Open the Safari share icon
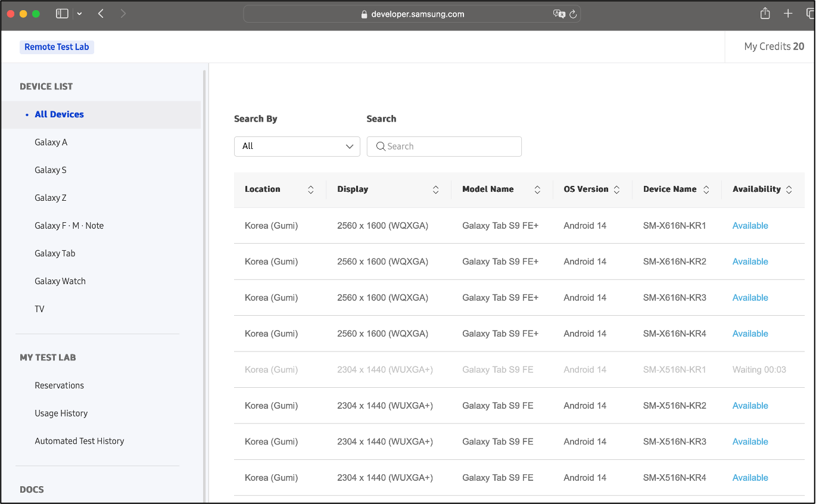Viewport: 816px width, 504px height. pyautogui.click(x=765, y=13)
